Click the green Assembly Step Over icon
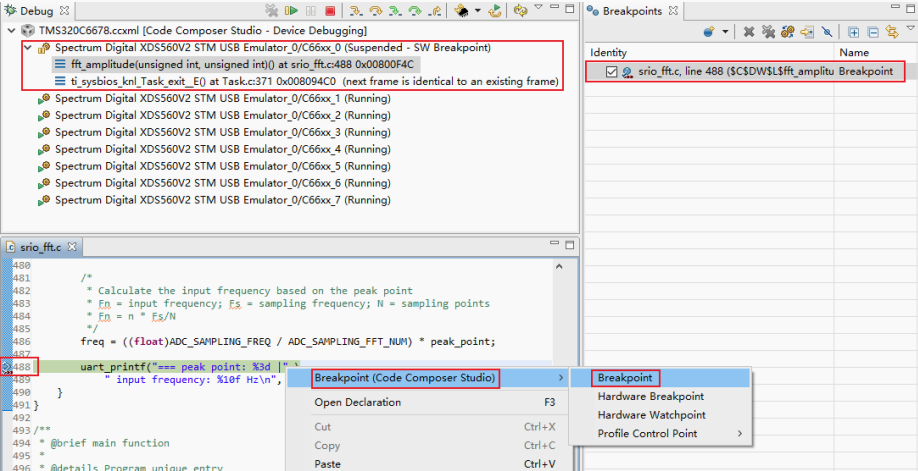The height and width of the screenshot is (471, 918). pyautogui.click(x=415, y=11)
